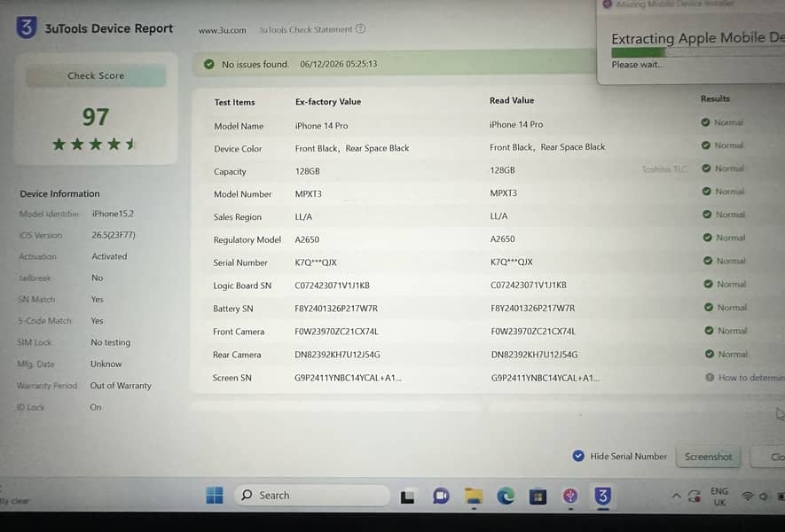
Task: Open Task View on the taskbar
Action: [407, 497]
